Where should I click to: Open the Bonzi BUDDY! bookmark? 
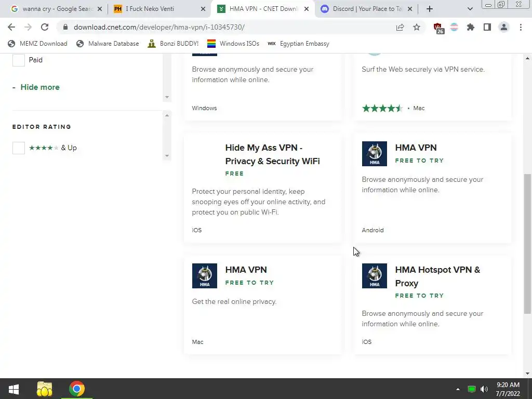click(x=174, y=44)
